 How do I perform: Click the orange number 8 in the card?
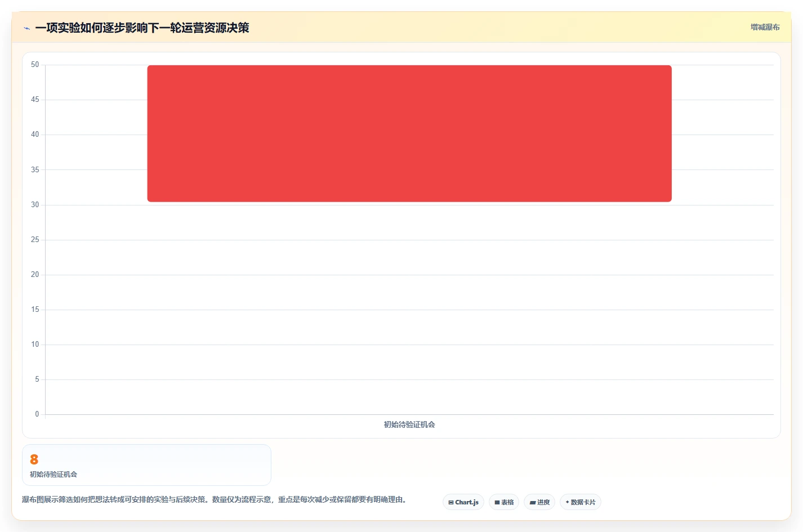tap(34, 459)
